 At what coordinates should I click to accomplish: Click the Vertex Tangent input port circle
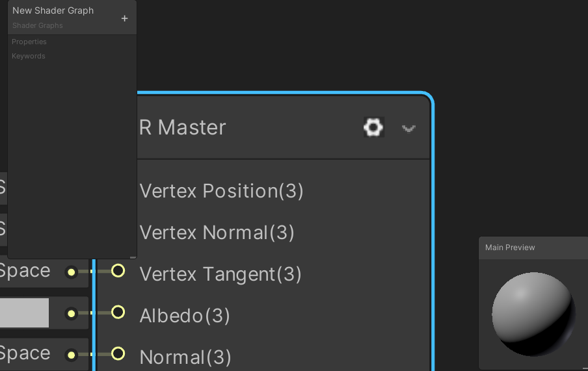pyautogui.click(x=118, y=271)
